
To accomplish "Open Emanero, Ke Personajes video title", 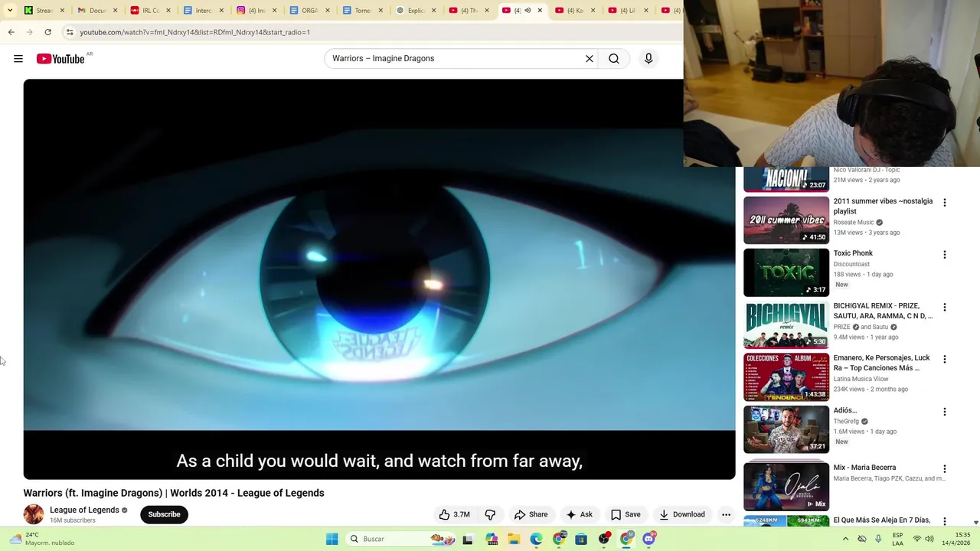I will tap(882, 363).
